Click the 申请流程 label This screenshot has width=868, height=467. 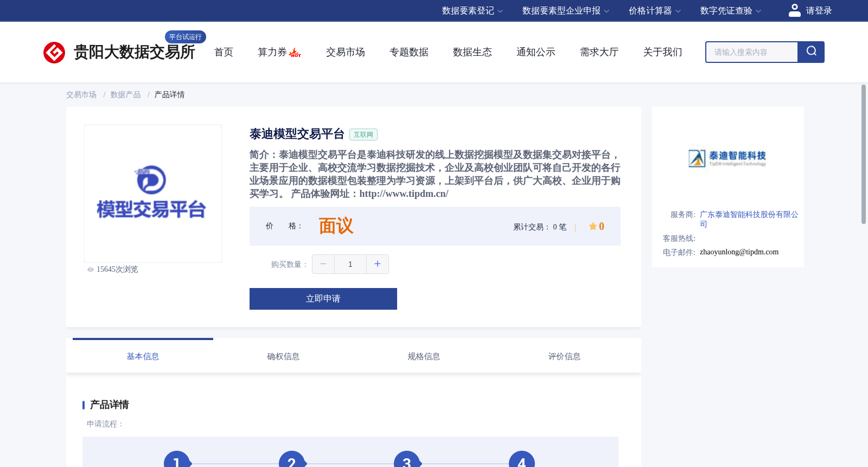(105, 424)
